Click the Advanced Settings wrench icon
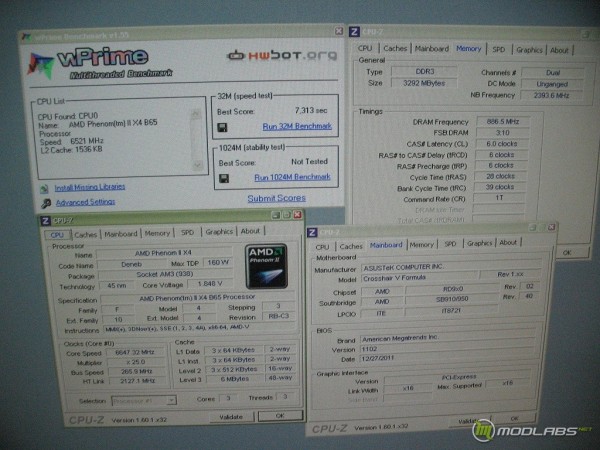600x450 pixels. click(46, 203)
